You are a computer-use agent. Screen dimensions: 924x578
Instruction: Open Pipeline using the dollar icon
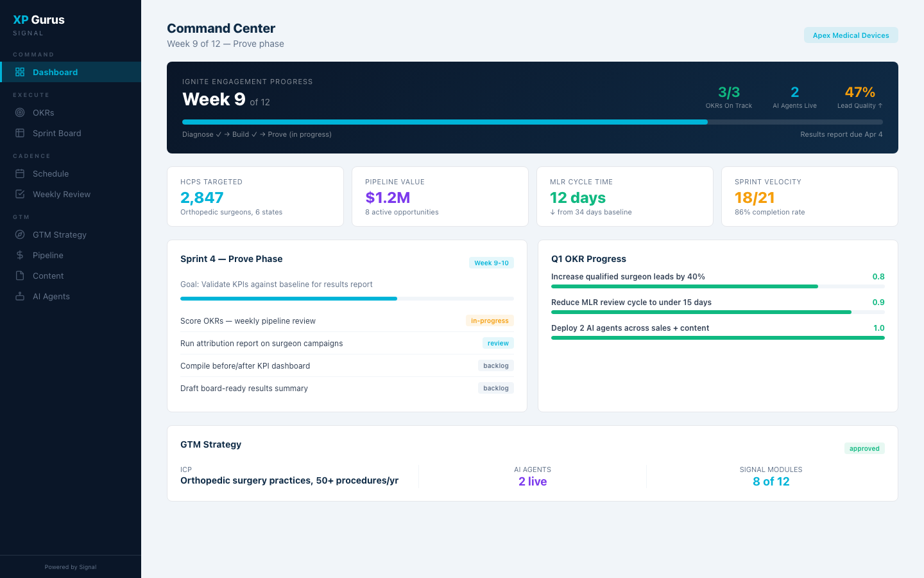pyautogui.click(x=19, y=255)
